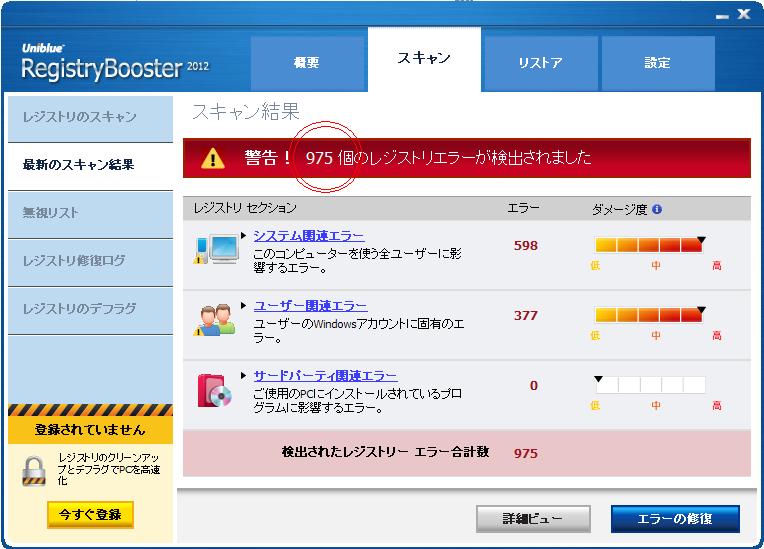
Task: Expand the ユーザー関連エラー triangle
Action: (244, 305)
